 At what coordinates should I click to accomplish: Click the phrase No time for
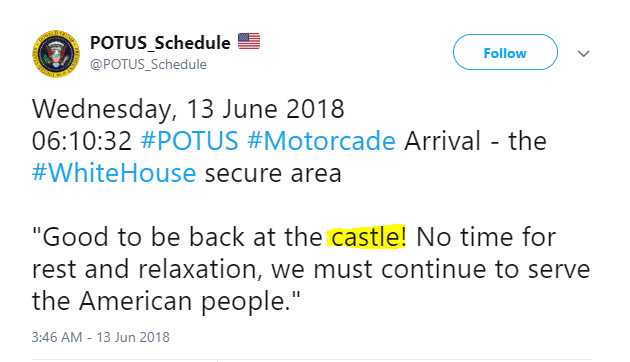pos(486,237)
